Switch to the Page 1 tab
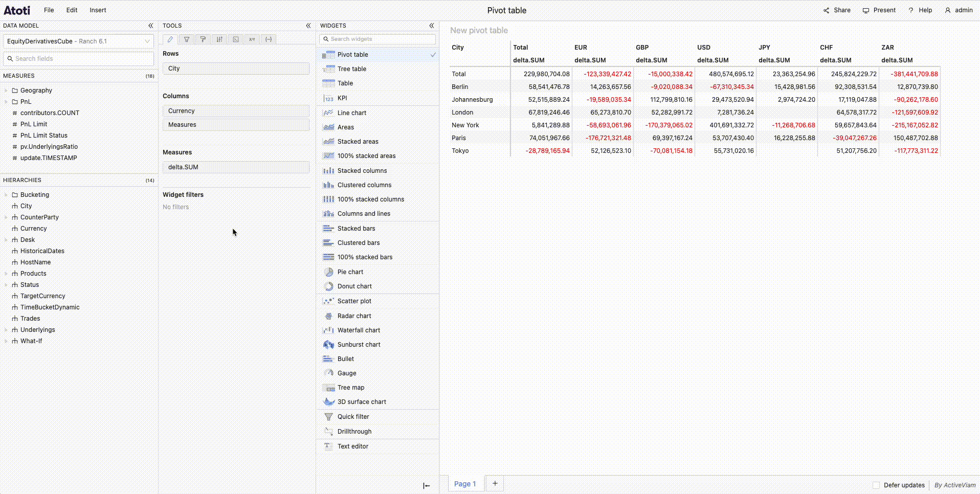 point(465,484)
